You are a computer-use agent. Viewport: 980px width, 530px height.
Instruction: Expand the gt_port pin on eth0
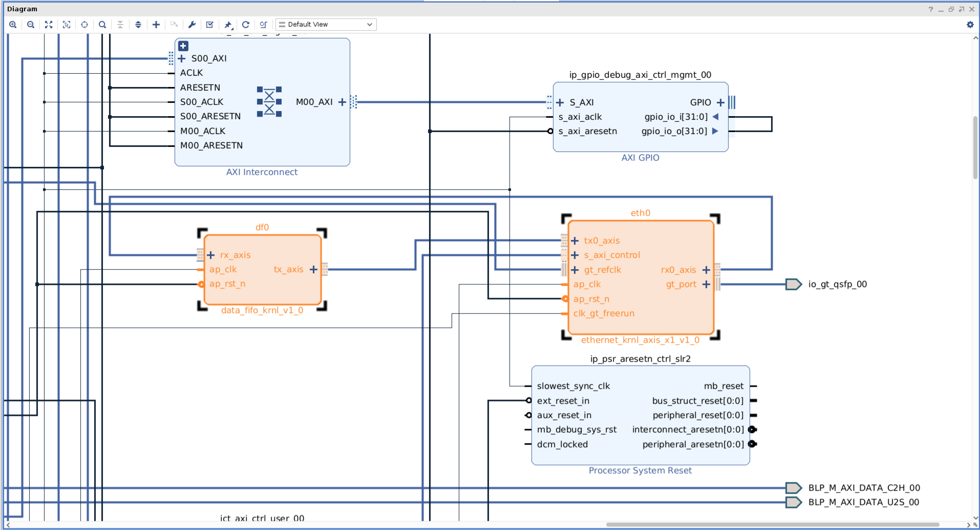pyautogui.click(x=706, y=284)
